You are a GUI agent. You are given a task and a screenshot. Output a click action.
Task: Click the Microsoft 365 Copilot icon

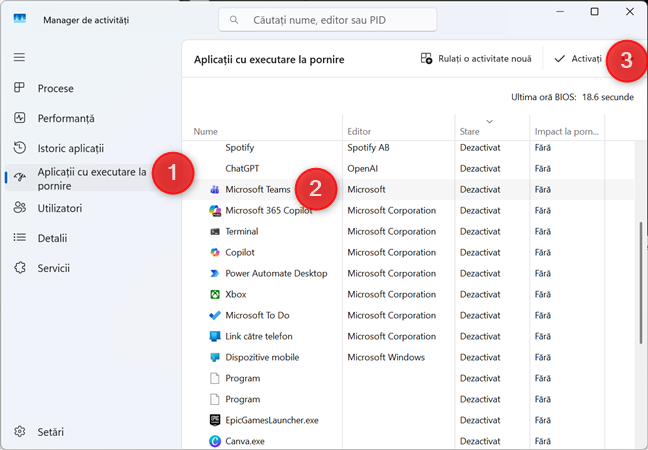click(x=214, y=210)
